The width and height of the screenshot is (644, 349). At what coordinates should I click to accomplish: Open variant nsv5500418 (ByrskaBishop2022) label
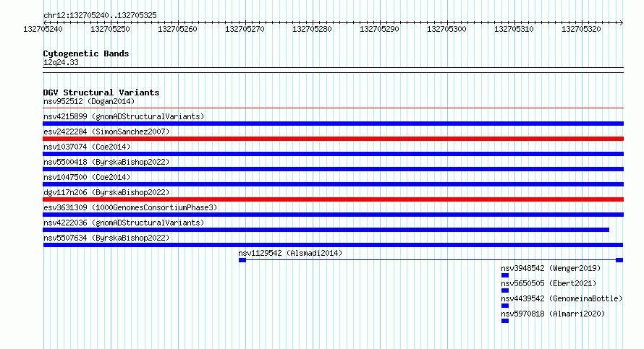tap(106, 162)
